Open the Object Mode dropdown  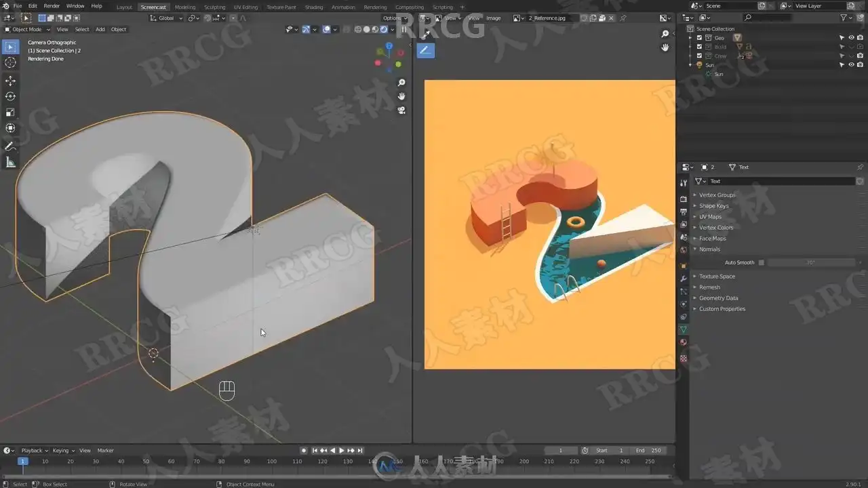[27, 29]
